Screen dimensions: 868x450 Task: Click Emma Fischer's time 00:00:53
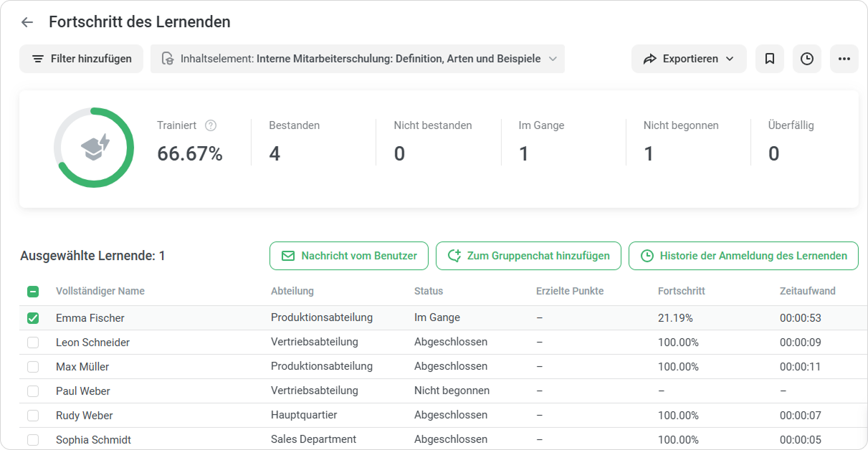801,317
